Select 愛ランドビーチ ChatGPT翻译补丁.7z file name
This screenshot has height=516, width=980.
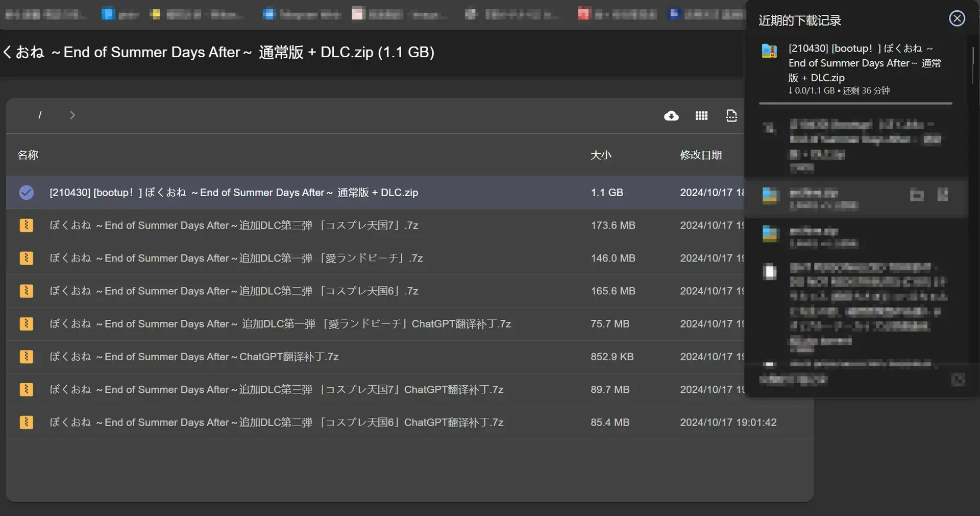(x=280, y=324)
